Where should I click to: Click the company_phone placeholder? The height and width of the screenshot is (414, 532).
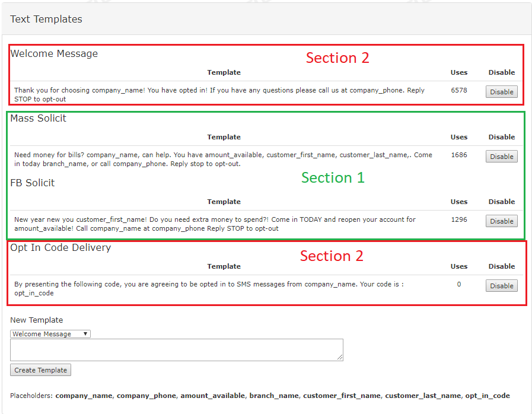146,396
